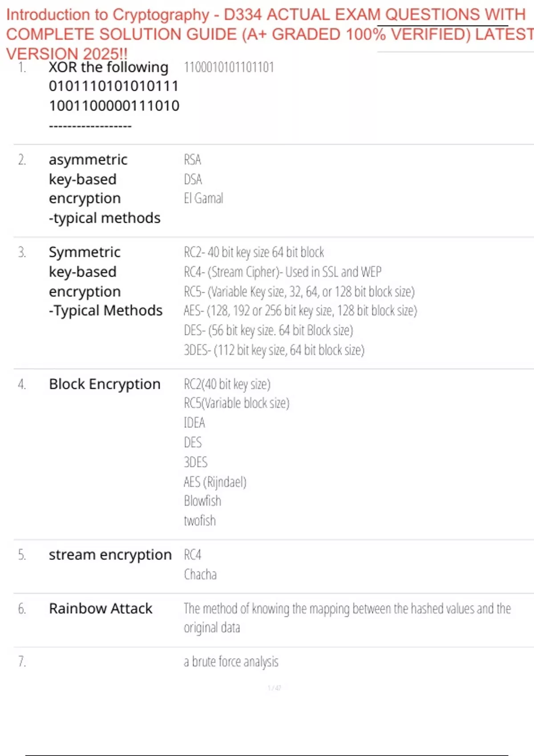
Task: Click the 'asymmetric key-based encryption' term
Action: click(x=88, y=179)
